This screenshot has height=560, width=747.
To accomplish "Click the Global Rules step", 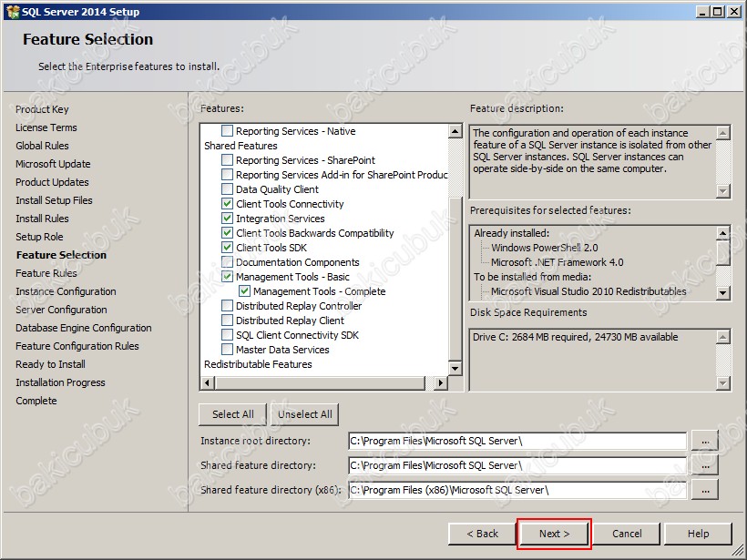I will [42, 146].
